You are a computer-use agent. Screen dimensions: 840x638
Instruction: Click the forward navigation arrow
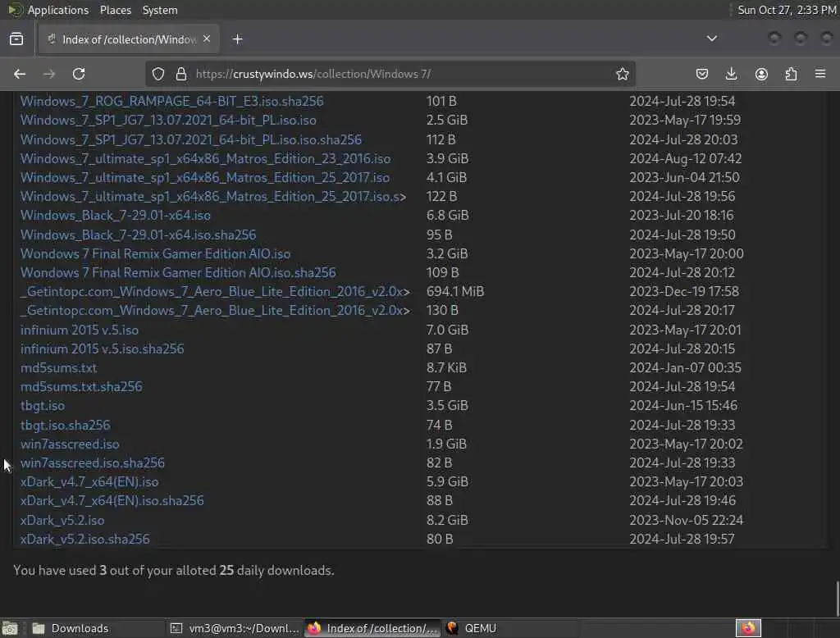(49, 74)
